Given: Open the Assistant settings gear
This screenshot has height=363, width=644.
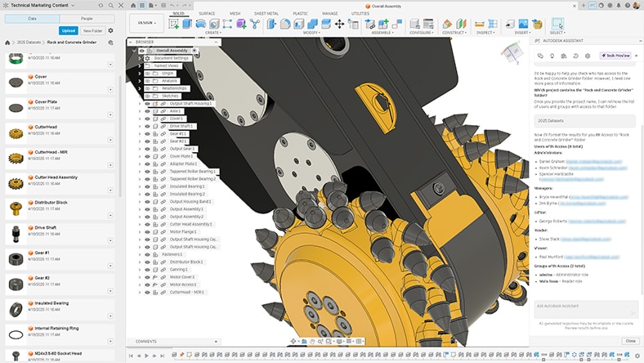Looking at the screenshot, I should point(588,56).
